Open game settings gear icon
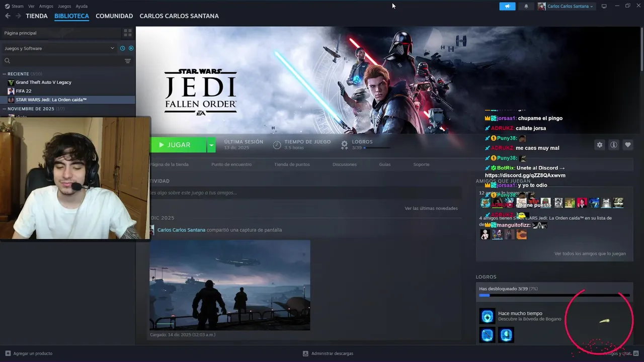Screen dimensions: 644x362 pos(600,145)
